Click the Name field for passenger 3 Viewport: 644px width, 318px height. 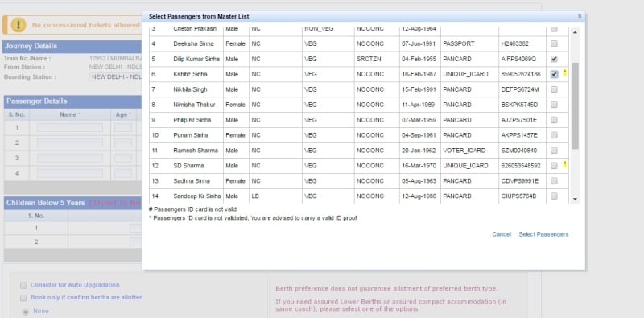coord(70,158)
